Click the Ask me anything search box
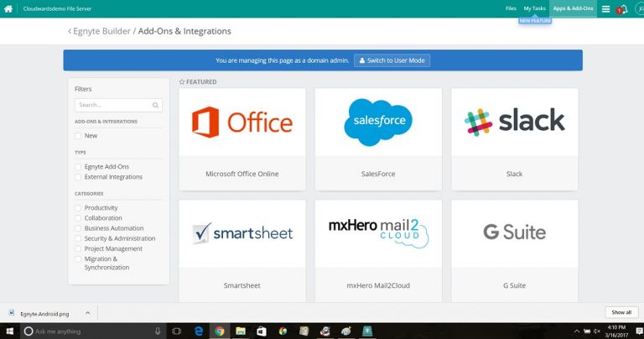The width and height of the screenshot is (644, 339). tap(93, 331)
